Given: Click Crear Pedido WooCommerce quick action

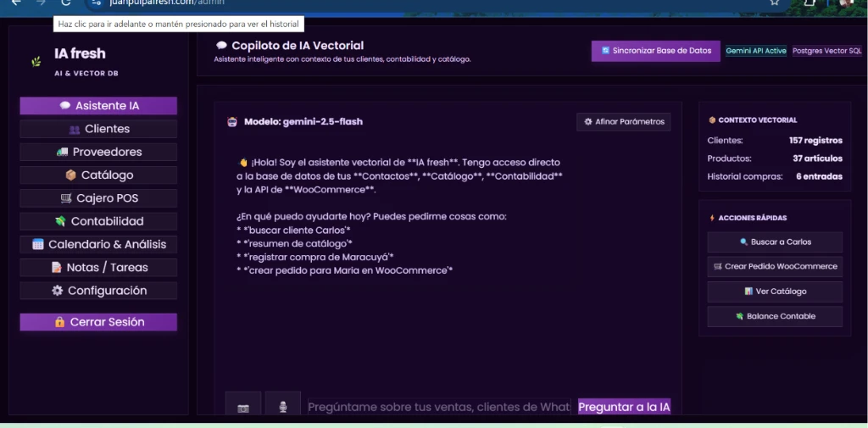Looking at the screenshot, I should click(x=775, y=266).
